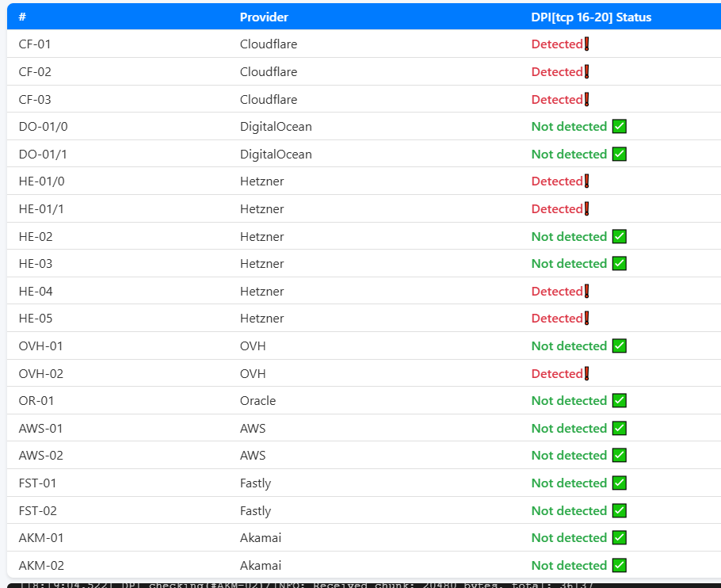Click the green checkmark icon in AKM-01 row
This screenshot has width=721, height=588.
[620, 537]
